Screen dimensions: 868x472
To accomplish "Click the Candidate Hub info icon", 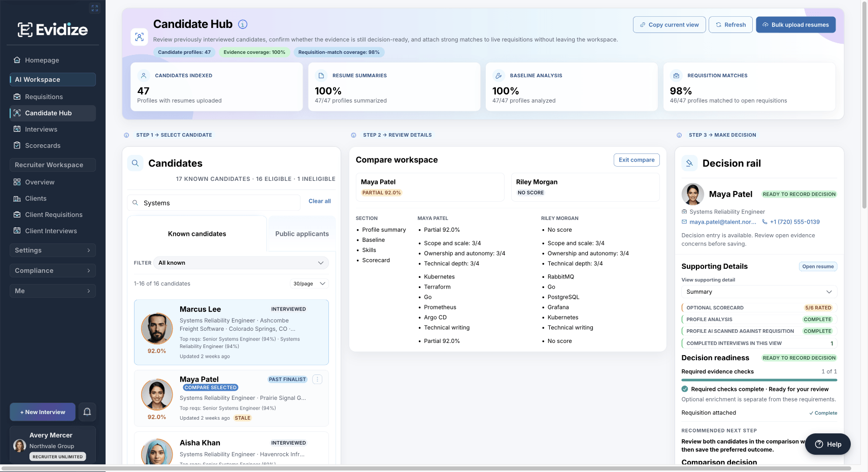I will coord(243,24).
